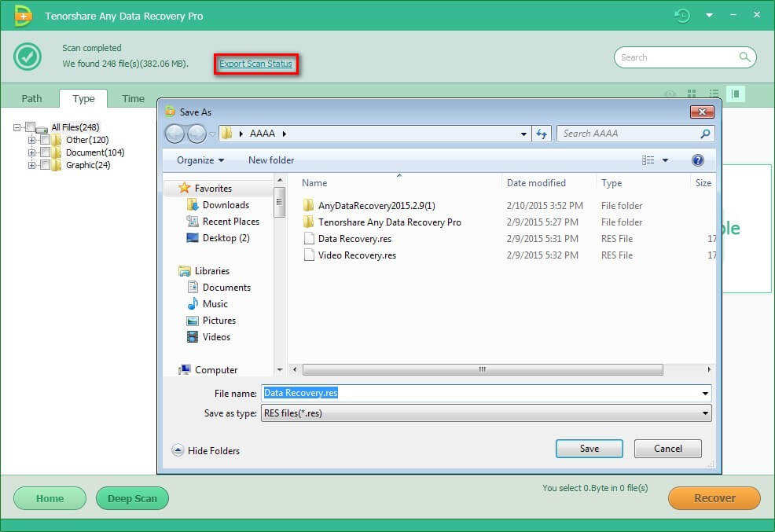Screen dimensions: 775x532
Task: Click the horizontal scrollbar in file list
Action: pyautogui.click(x=483, y=369)
